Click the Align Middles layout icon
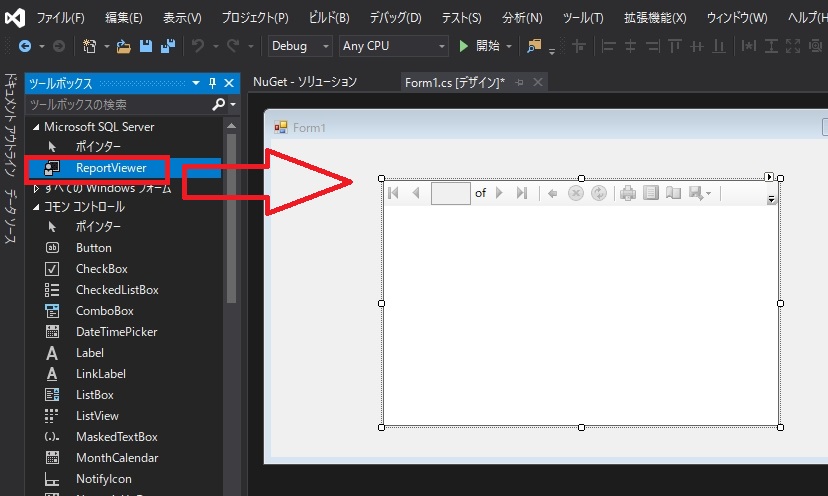 697,46
